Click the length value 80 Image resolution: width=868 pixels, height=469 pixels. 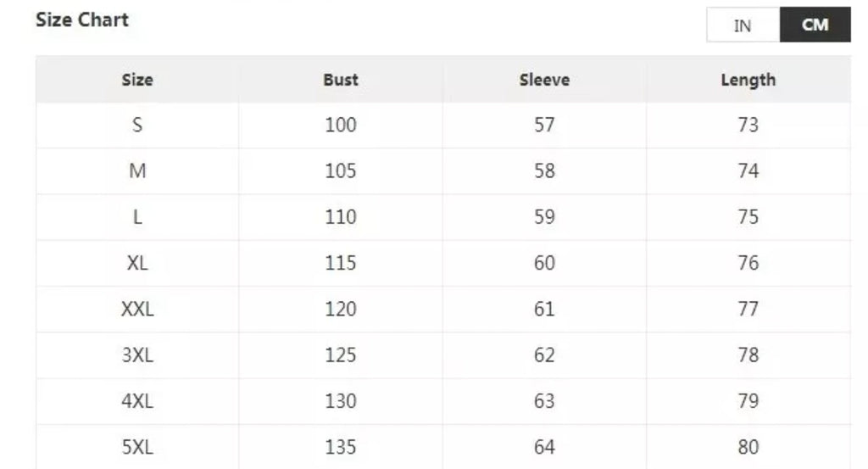[748, 447]
